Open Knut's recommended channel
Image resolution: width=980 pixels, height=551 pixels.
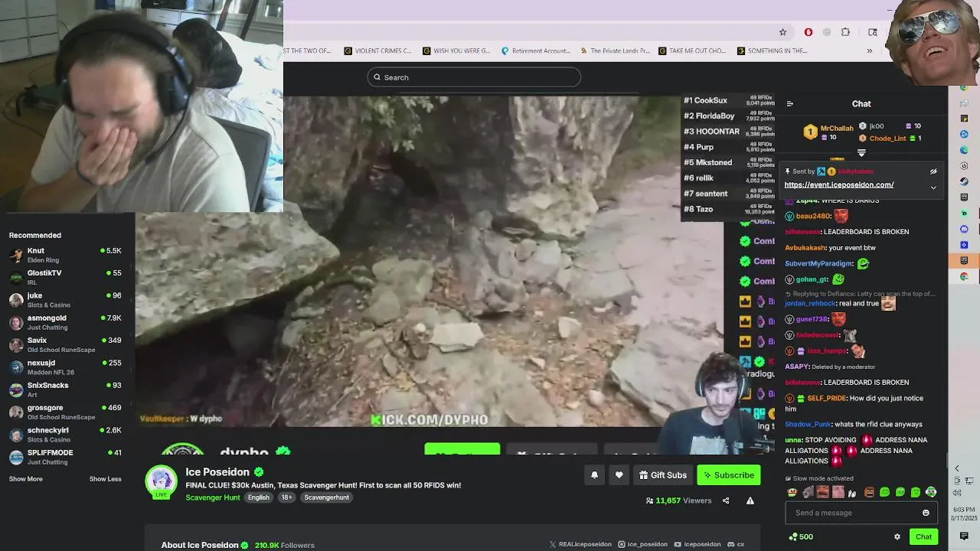(x=65, y=255)
